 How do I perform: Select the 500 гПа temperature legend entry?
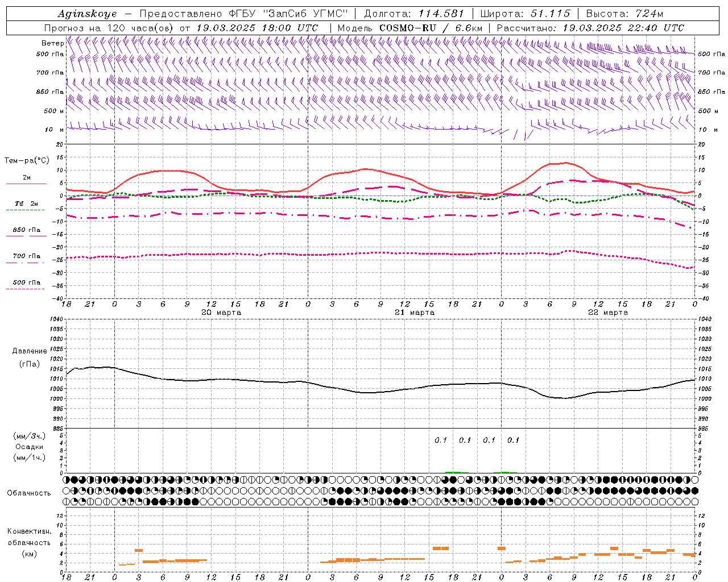27,282
